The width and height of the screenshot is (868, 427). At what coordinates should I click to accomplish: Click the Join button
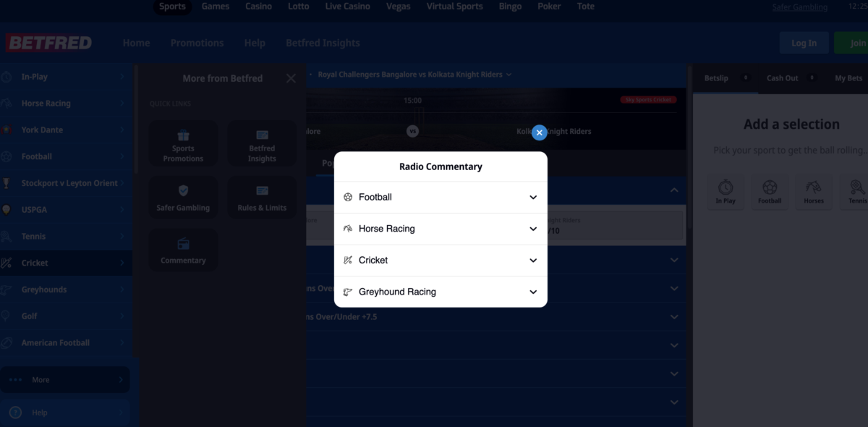851,43
